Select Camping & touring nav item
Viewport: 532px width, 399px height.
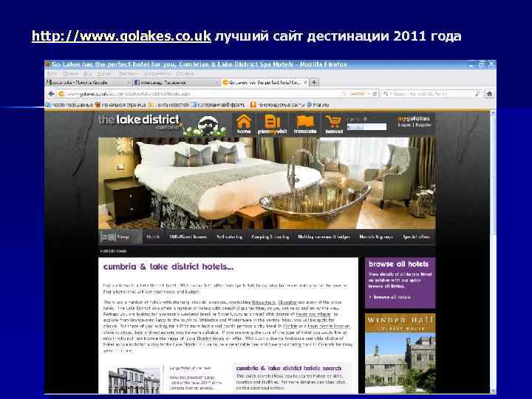pos(270,237)
